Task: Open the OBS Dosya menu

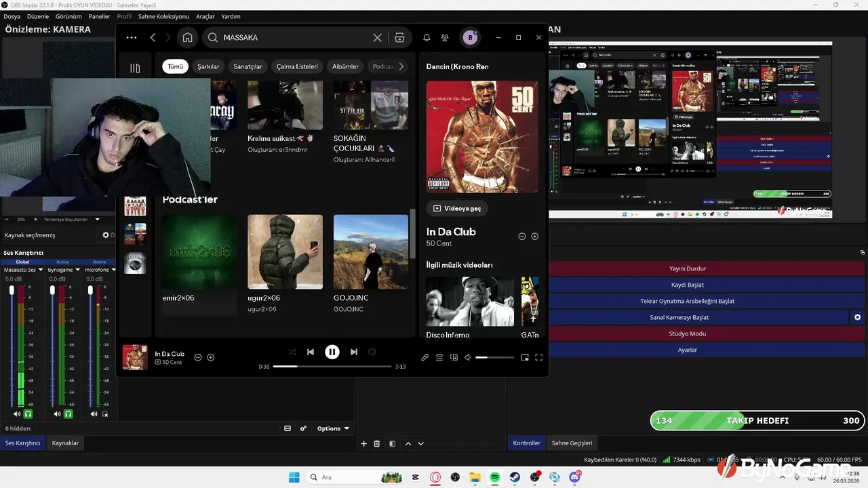Action: coord(12,16)
